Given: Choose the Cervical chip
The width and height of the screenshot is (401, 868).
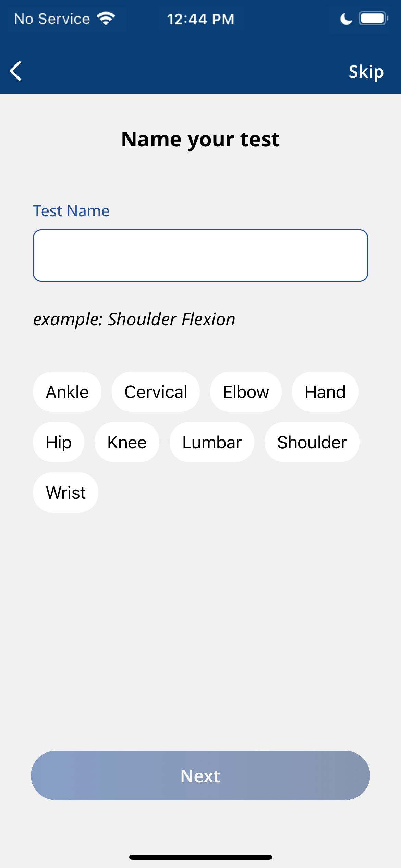Looking at the screenshot, I should coord(156,392).
